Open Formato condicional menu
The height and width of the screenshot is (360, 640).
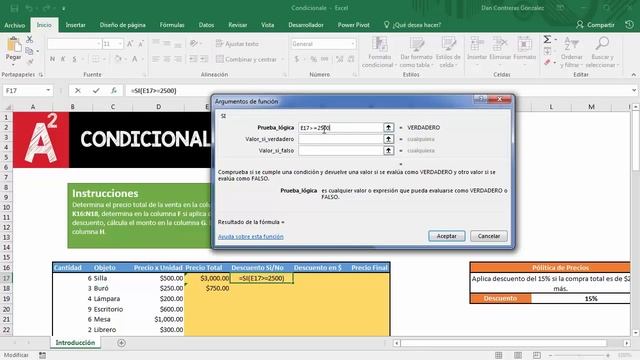click(379, 52)
